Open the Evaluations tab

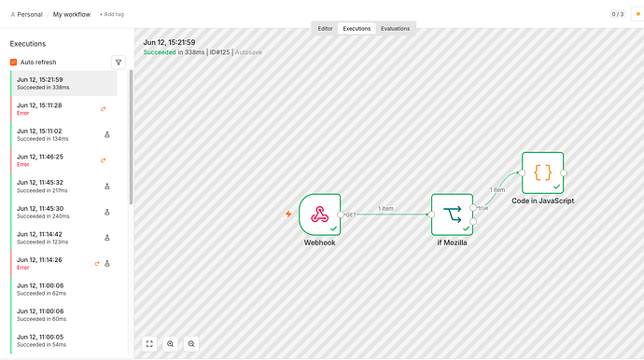pyautogui.click(x=395, y=29)
